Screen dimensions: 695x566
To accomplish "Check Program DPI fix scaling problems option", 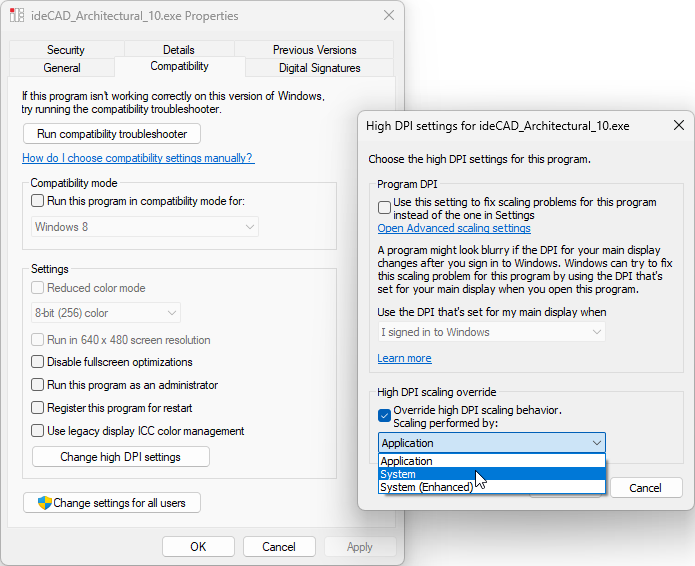I will 384,207.
